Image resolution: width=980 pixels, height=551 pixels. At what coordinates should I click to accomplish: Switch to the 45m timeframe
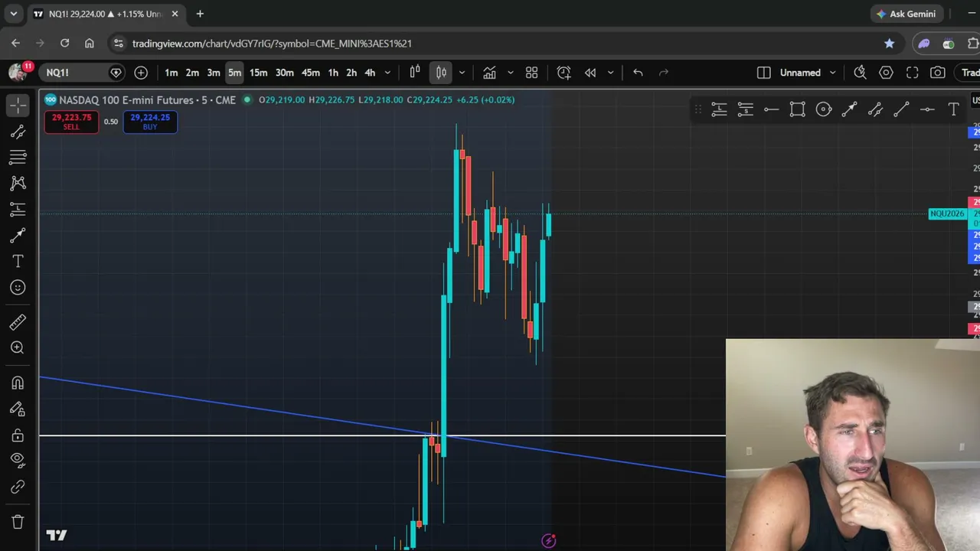pyautogui.click(x=310, y=73)
